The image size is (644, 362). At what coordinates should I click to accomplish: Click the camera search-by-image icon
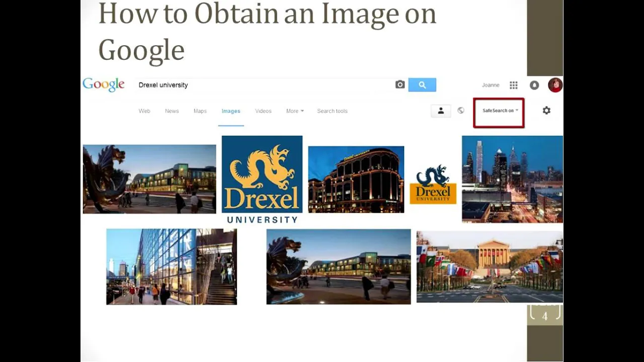click(400, 85)
